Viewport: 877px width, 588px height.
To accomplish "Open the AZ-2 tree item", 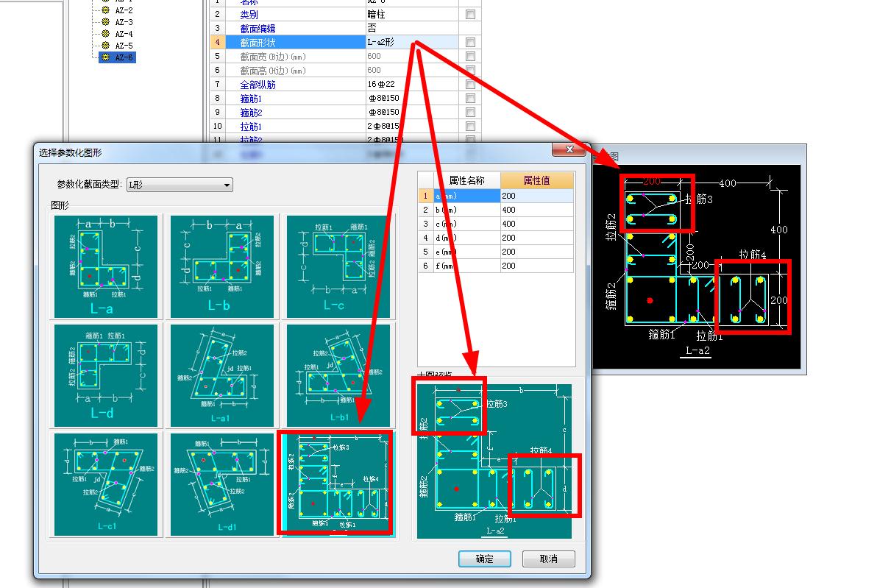I will coord(124,10).
